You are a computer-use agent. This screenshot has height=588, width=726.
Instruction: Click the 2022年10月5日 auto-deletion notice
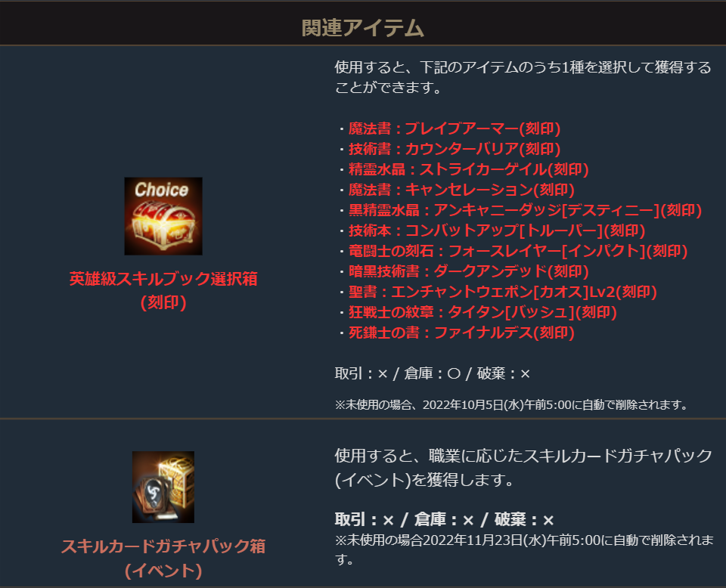(511, 405)
